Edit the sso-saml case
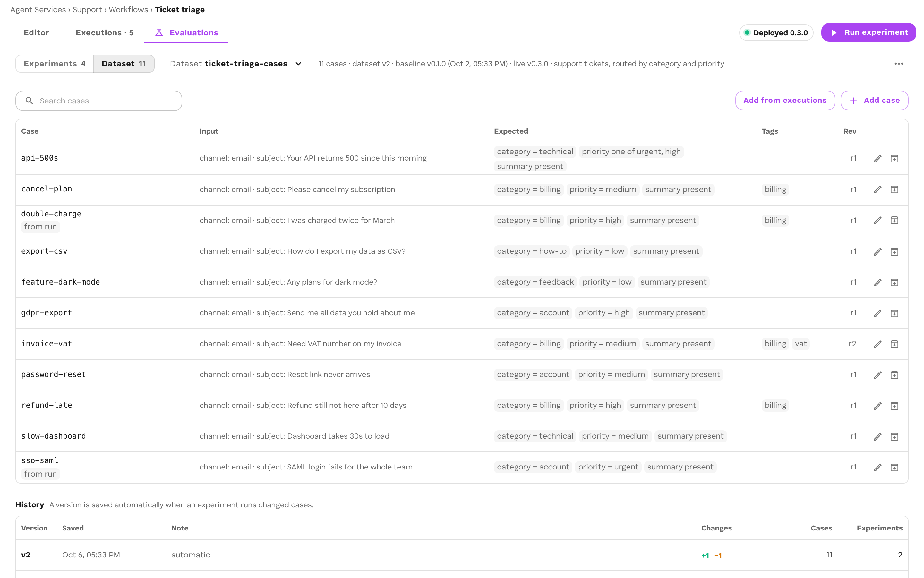This screenshot has width=924, height=578. [877, 468]
